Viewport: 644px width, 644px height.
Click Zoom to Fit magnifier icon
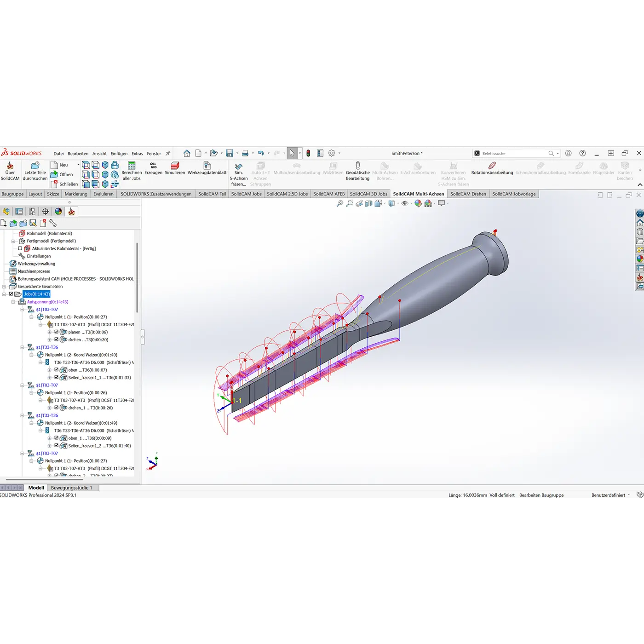click(x=340, y=203)
